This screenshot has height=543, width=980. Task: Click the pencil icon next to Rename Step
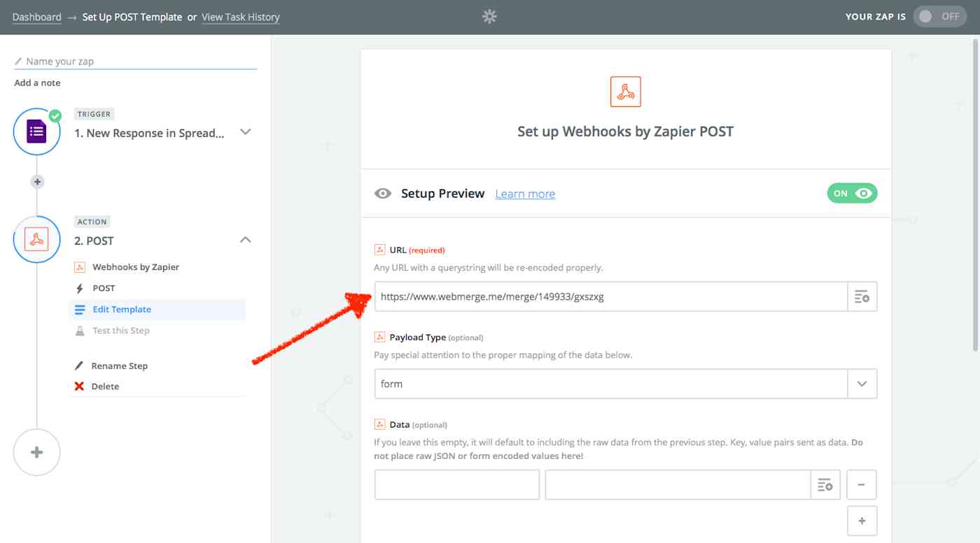point(79,365)
